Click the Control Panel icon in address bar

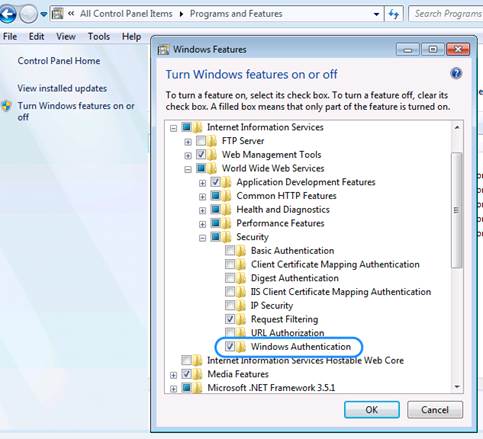[x=57, y=14]
